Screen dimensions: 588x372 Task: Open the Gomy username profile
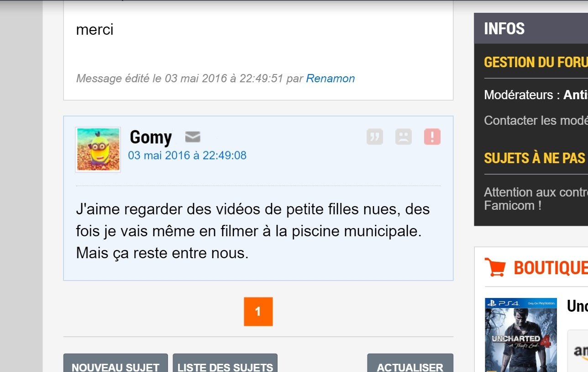click(x=151, y=137)
